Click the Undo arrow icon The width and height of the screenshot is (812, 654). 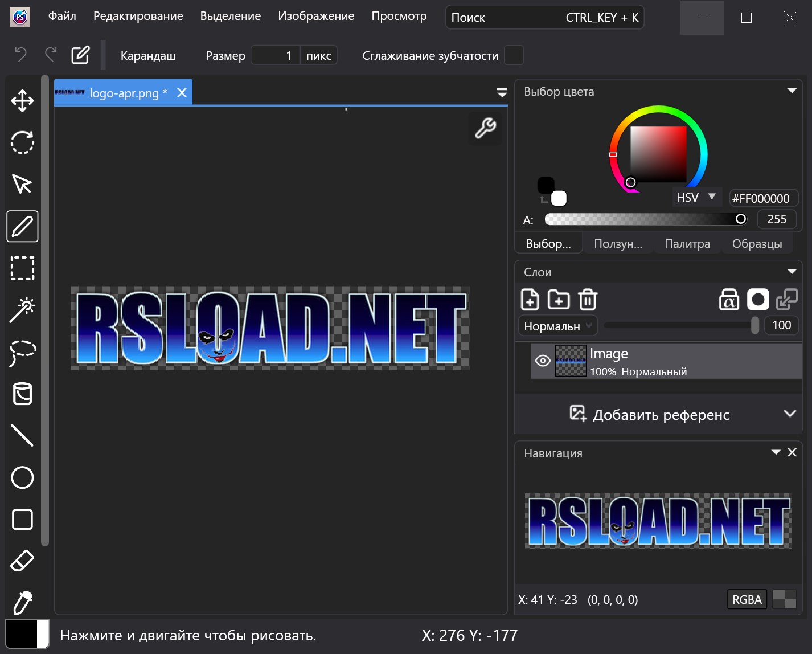tap(20, 55)
